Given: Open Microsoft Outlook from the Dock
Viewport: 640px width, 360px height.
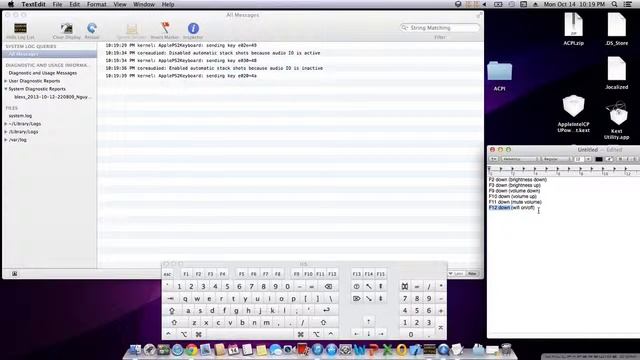Looking at the screenshot, I should point(401,349).
